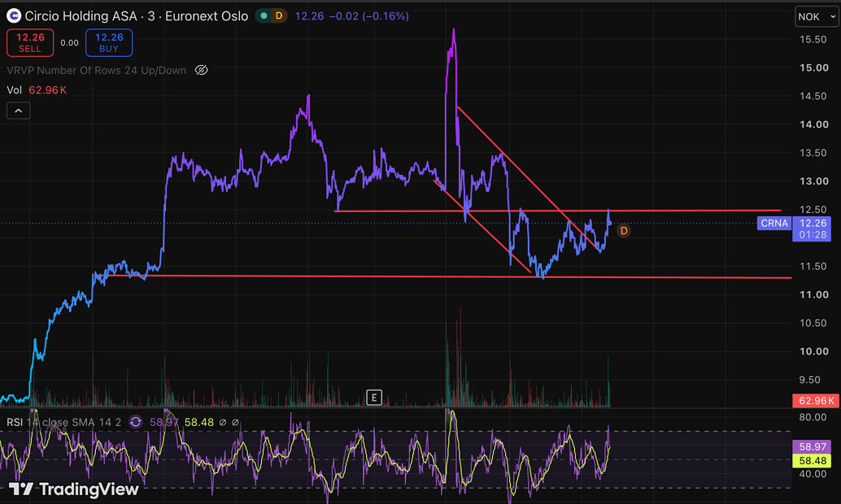This screenshot has width=841, height=504.
Task: Click the 58.97 purple RSI axis label
Action: pyautogui.click(x=812, y=446)
